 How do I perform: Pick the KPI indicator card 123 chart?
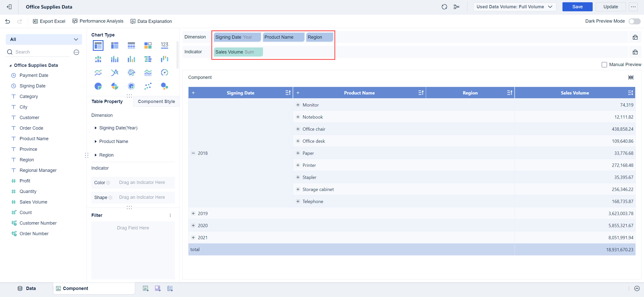coord(165,45)
